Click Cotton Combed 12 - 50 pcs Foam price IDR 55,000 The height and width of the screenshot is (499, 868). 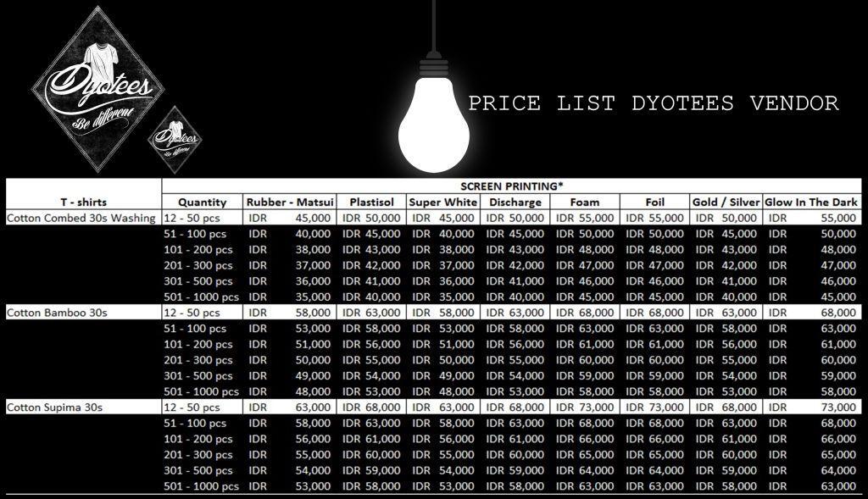[585, 218]
